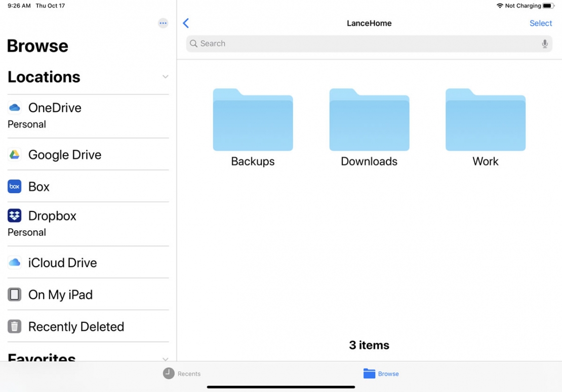
Task: Click the Dropbox icon in Locations
Action: pos(14,215)
